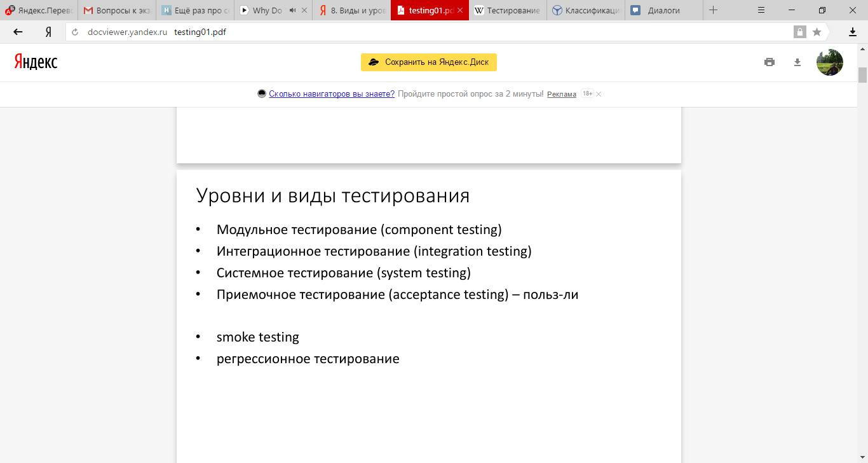Click the Пройдите простой опрос за 2 минуты! text

(471, 94)
